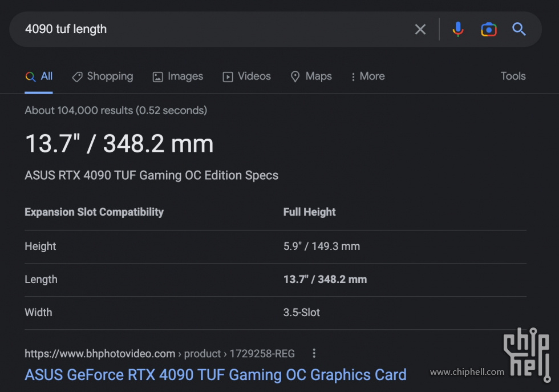Click the tag icon beside Shopping
The width and height of the screenshot is (559, 392).
[x=78, y=76]
